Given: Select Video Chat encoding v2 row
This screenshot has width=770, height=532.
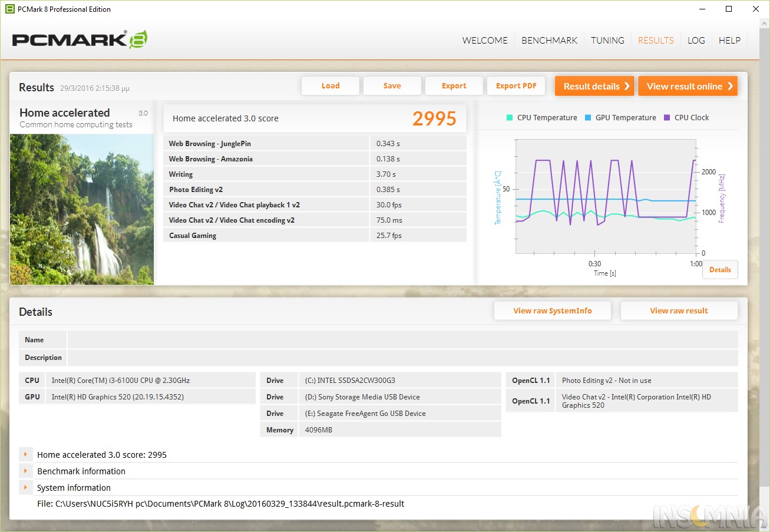Looking at the screenshot, I should pyautogui.click(x=315, y=220).
